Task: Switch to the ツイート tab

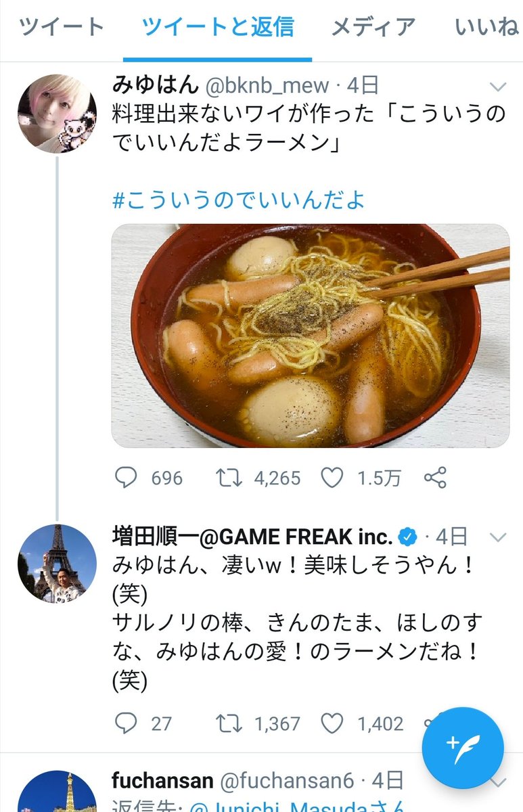Action: click(62, 27)
